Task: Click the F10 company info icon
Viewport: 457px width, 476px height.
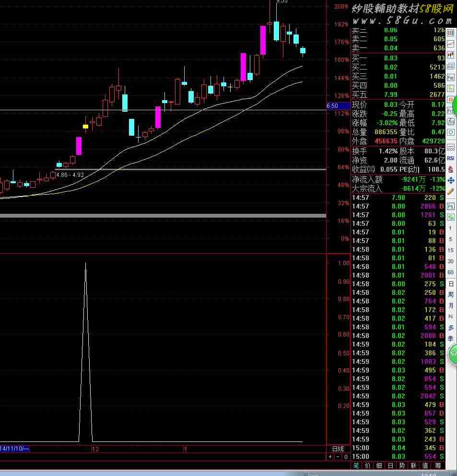Action: [451, 78]
